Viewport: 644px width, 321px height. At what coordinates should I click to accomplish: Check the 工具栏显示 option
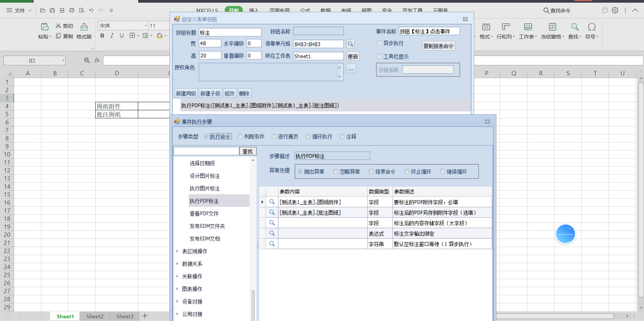point(379,57)
